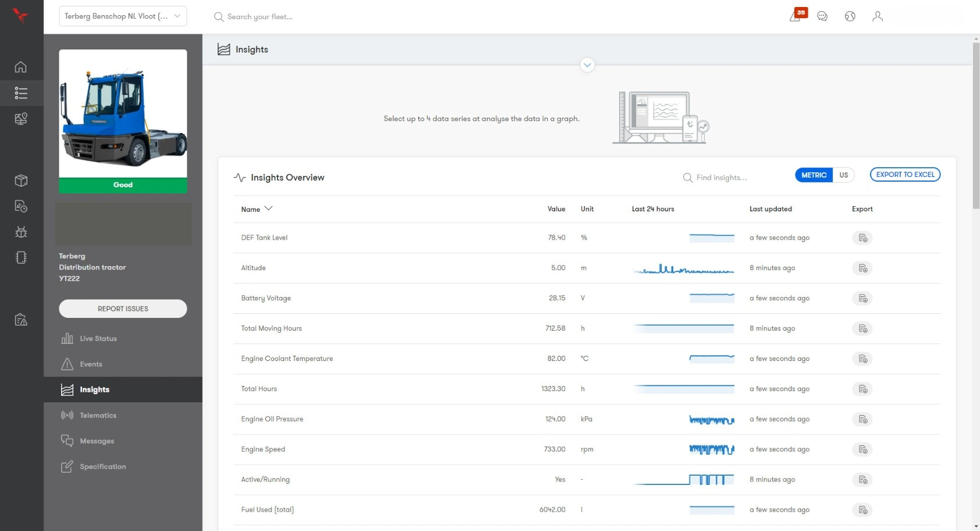Select the Engine Coolant Temperature row name
980x531 pixels.
click(x=287, y=359)
